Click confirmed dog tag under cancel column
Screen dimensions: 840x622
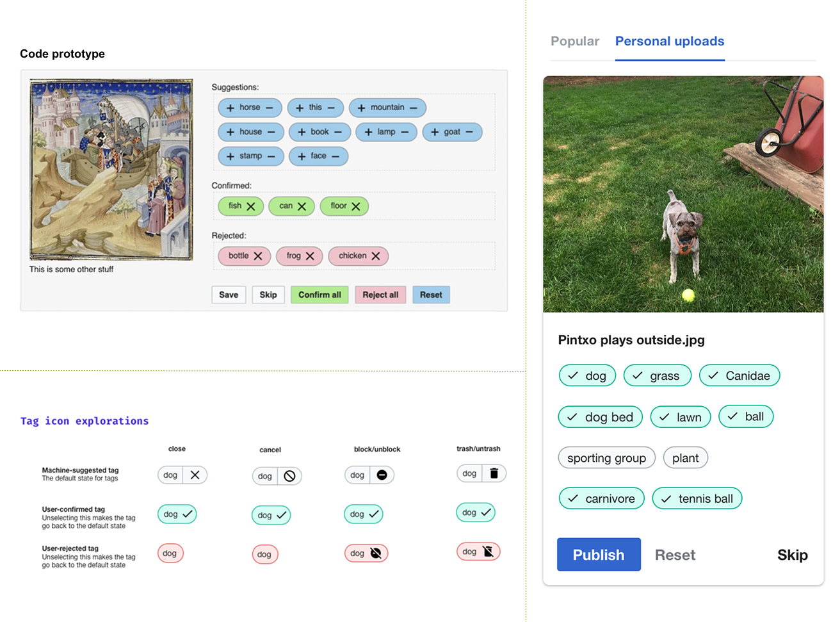[271, 515]
